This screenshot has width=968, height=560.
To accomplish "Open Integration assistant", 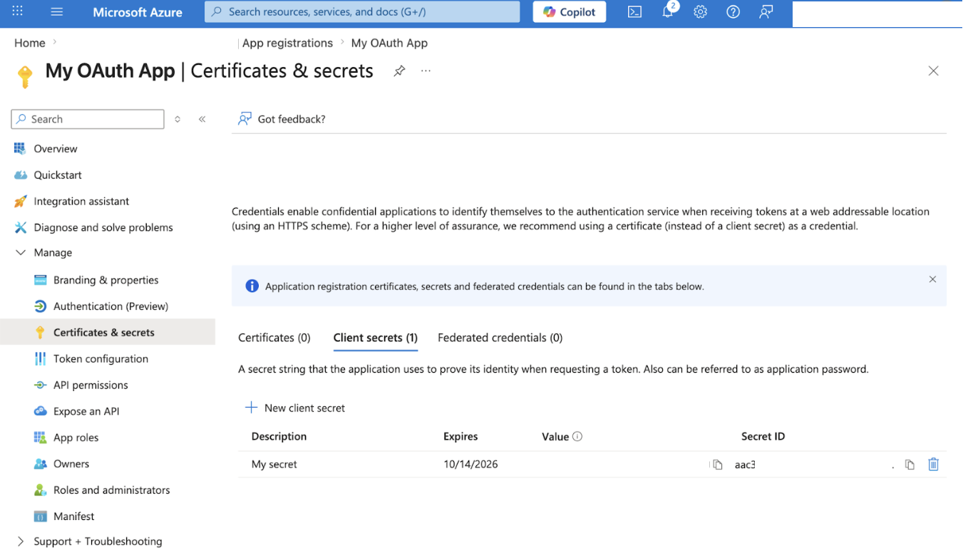I will coord(81,201).
